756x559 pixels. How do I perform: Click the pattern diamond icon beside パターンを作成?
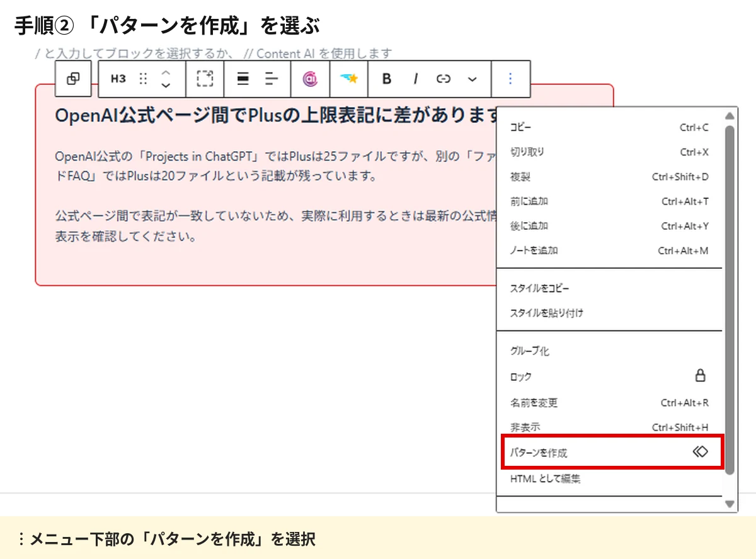701,452
